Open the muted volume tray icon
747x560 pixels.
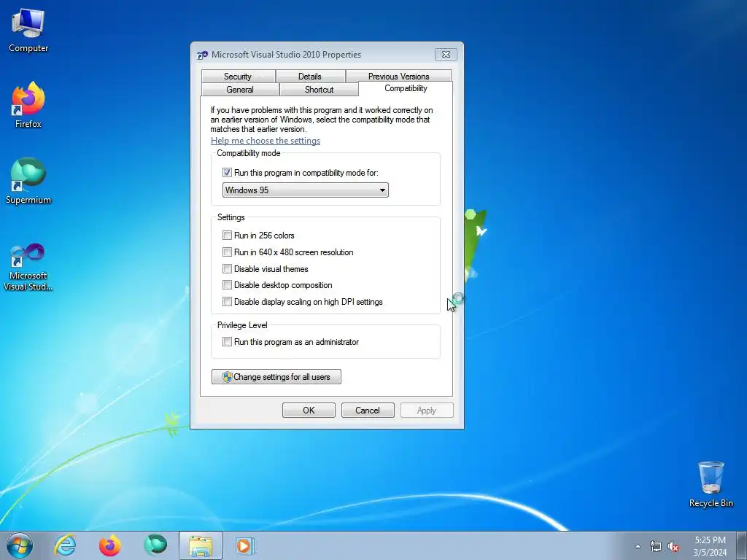pos(673,547)
